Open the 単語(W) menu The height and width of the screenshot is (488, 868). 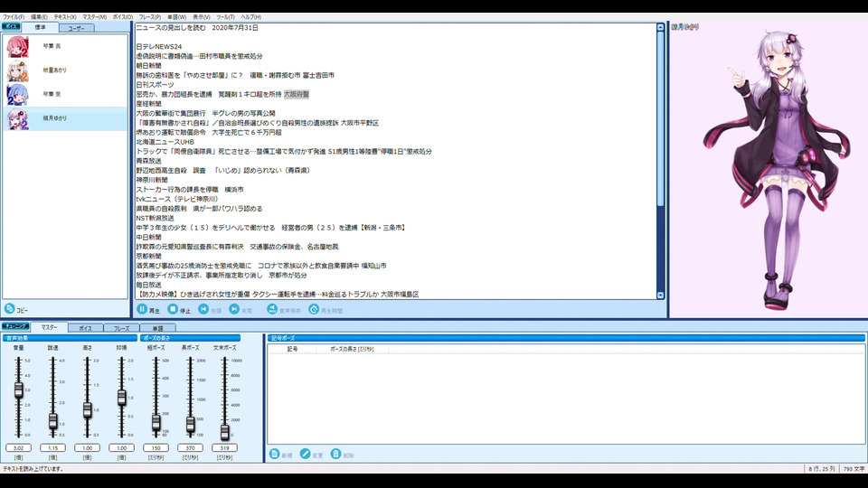pyautogui.click(x=177, y=17)
